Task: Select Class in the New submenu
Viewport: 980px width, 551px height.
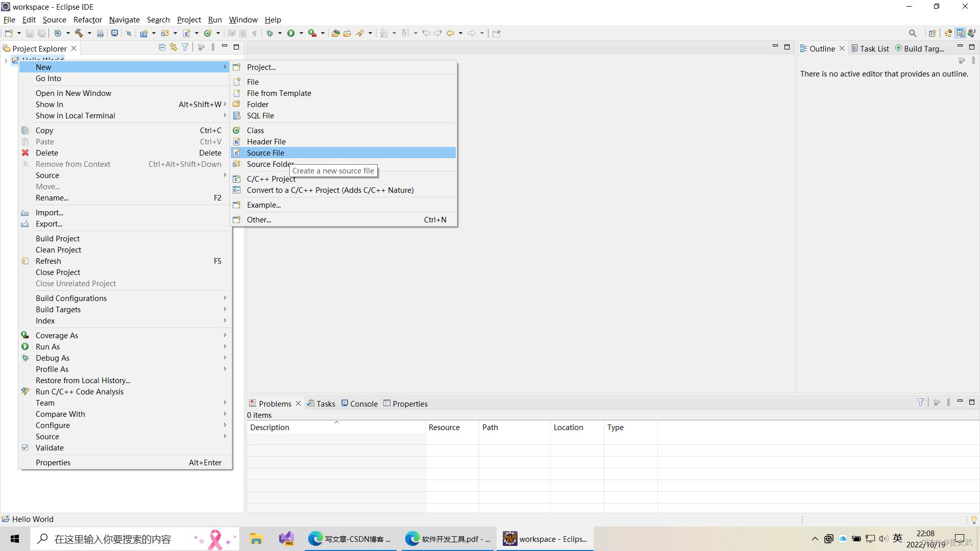Action: pyautogui.click(x=344, y=130)
